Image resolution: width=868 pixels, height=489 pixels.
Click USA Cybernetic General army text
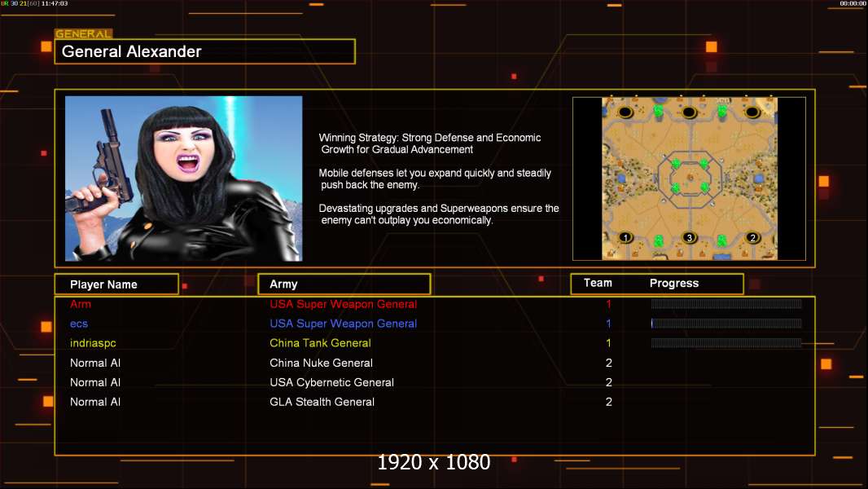click(331, 383)
